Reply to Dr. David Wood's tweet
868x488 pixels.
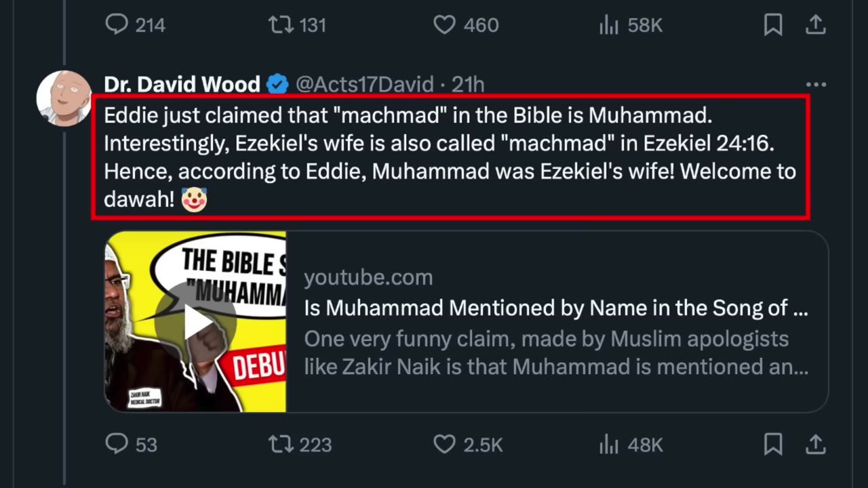point(117,444)
